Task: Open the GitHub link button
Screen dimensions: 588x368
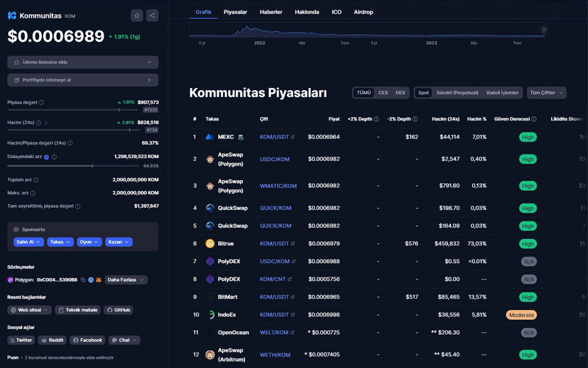Action: (119, 310)
